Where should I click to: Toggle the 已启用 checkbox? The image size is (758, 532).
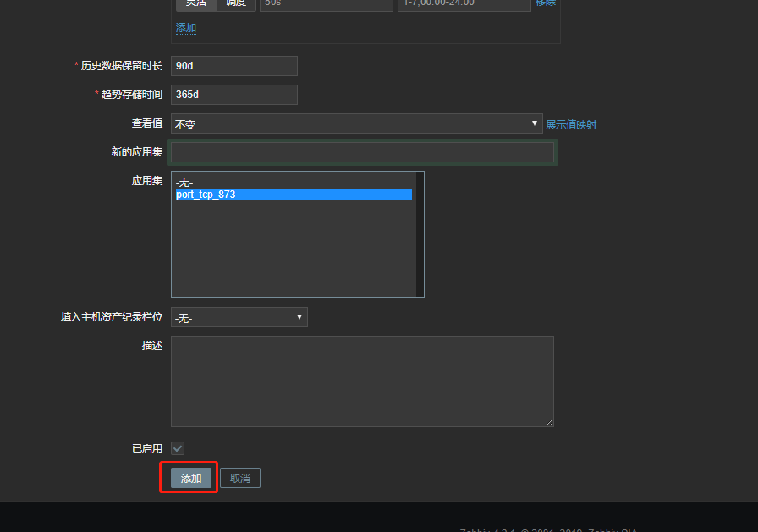(178, 448)
